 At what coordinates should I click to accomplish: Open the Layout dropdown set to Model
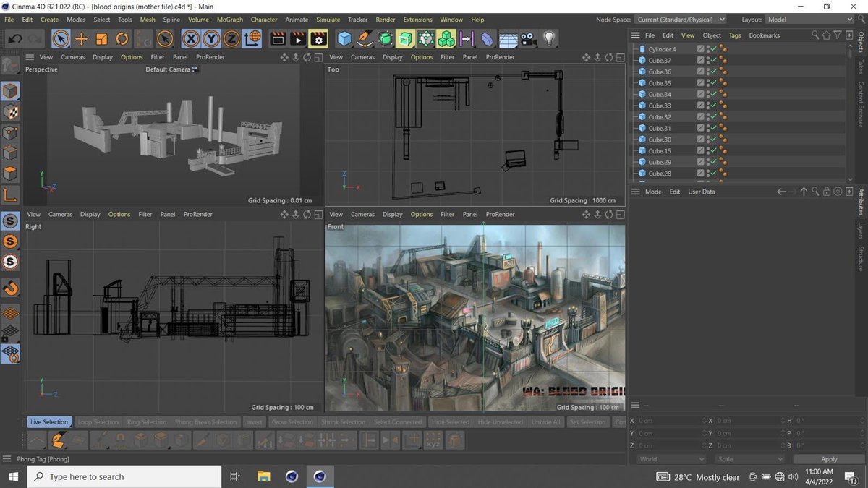808,20
